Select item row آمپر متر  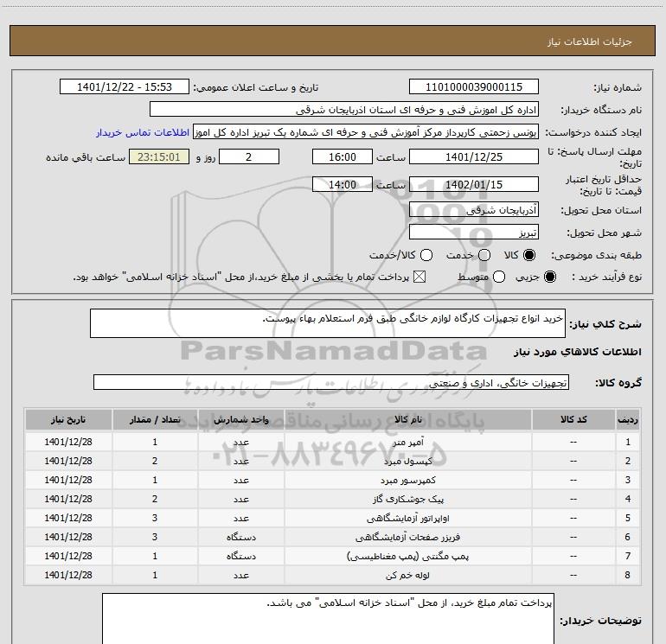point(333,442)
